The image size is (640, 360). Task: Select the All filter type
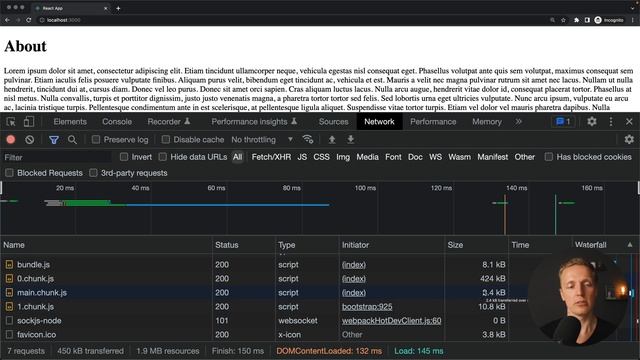(x=237, y=157)
